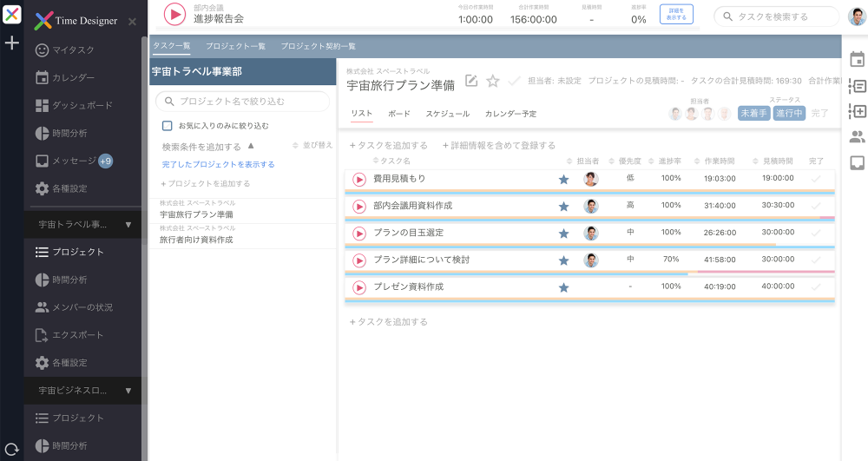Image resolution: width=868 pixels, height=461 pixels.
Task: Start timer for 費用見積もり task
Action: tap(359, 179)
